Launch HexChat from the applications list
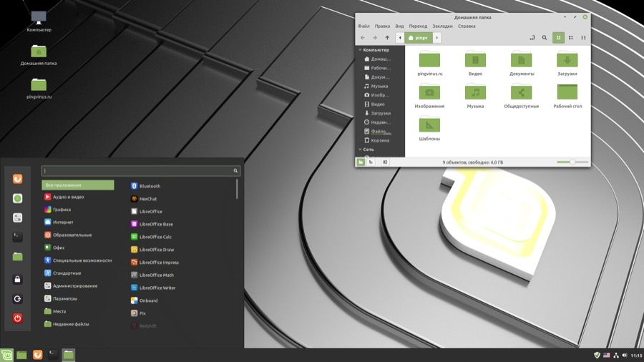 (147, 199)
